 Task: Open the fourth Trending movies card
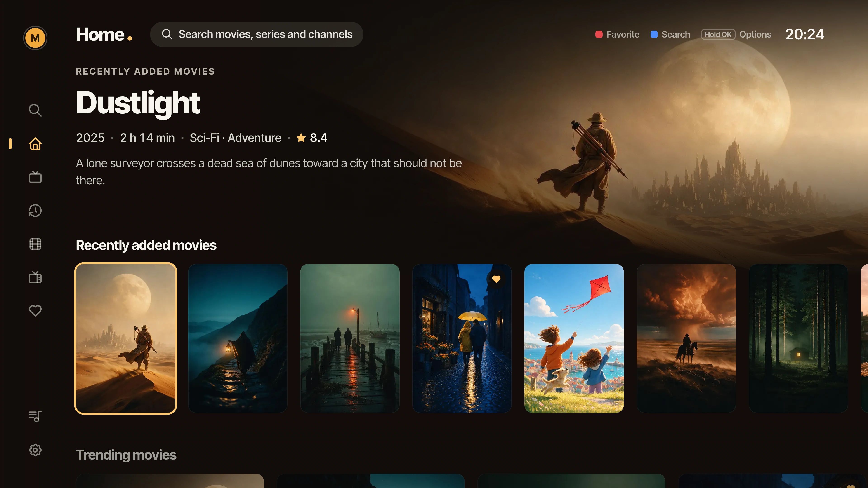(x=772, y=481)
